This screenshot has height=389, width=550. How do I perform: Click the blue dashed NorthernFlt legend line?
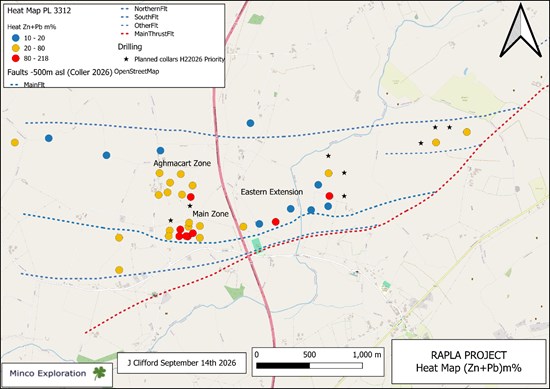pos(126,9)
